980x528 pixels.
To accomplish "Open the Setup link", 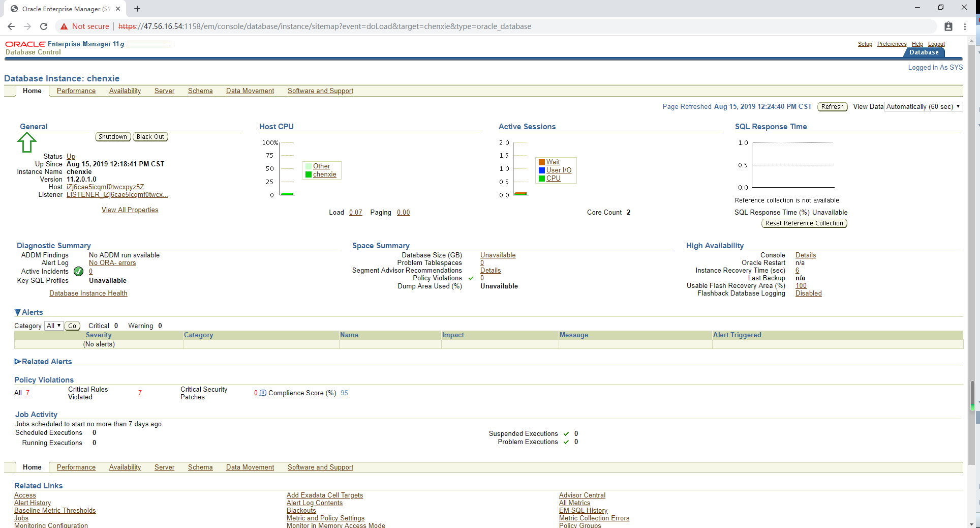I will 865,44.
